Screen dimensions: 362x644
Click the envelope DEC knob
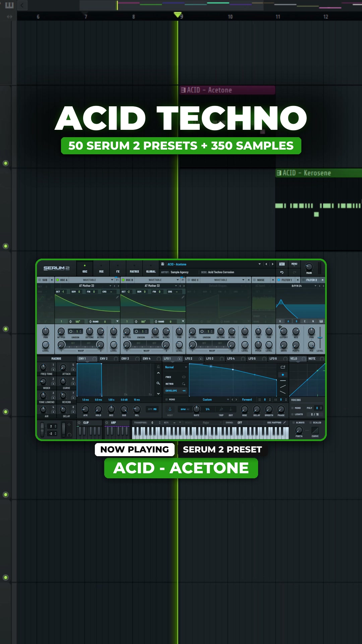pos(111,409)
